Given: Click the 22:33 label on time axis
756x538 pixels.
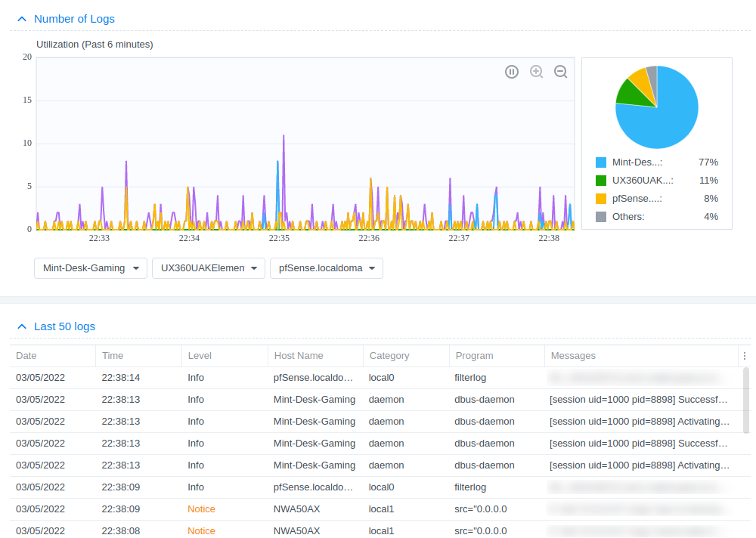Looking at the screenshot, I should [x=99, y=238].
